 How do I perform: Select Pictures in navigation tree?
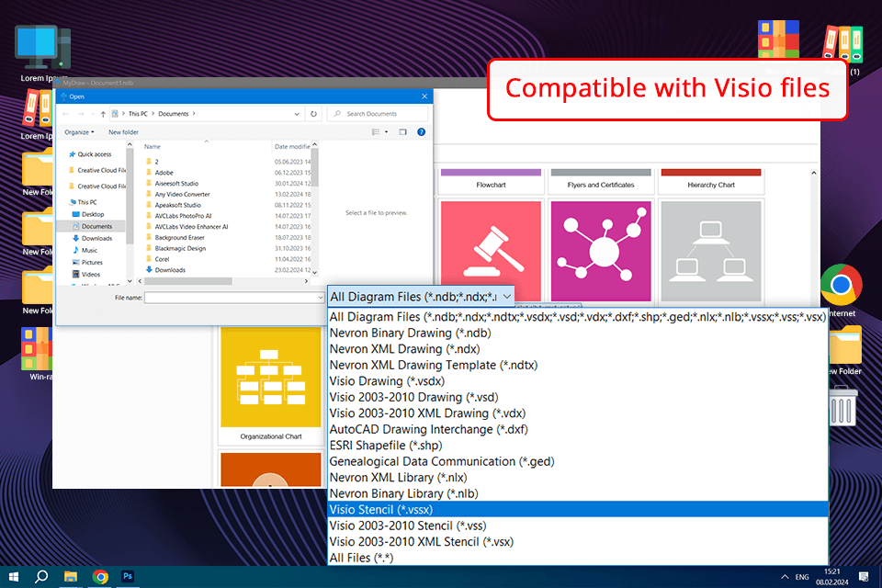[88, 262]
